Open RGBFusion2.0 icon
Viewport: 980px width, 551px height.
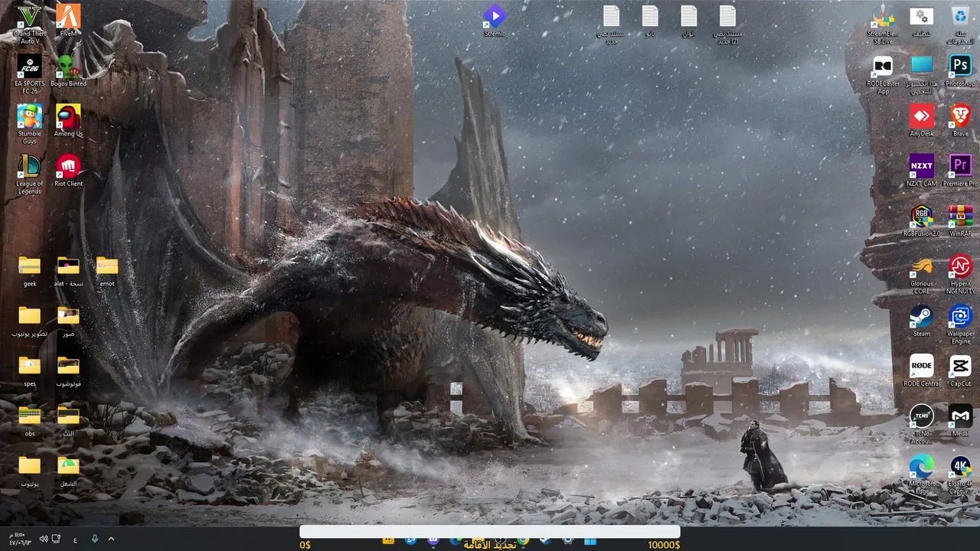pos(922,220)
